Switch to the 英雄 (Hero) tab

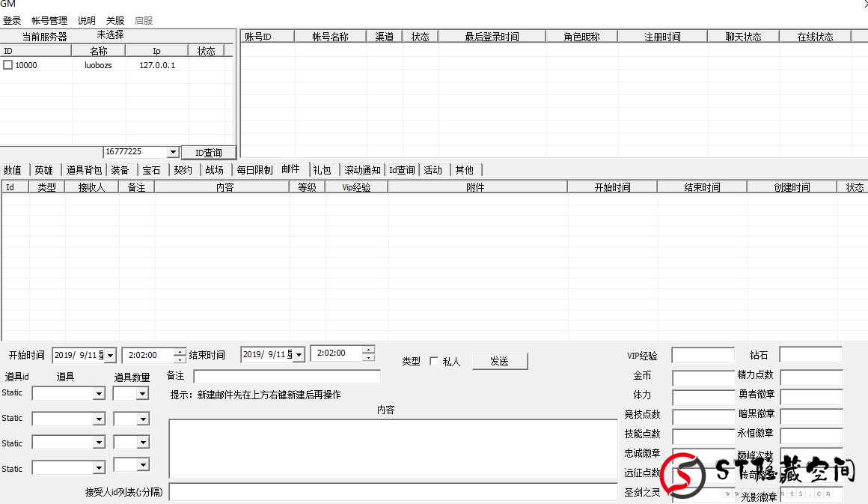pyautogui.click(x=43, y=169)
